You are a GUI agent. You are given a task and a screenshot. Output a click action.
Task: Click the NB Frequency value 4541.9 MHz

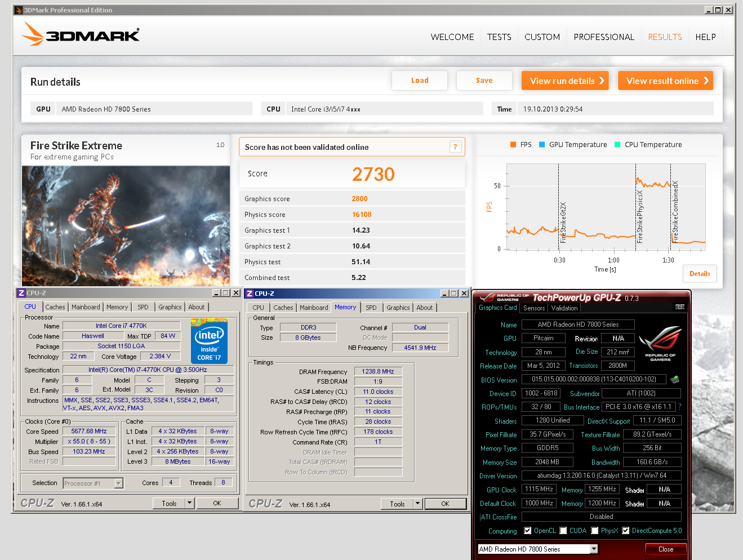420,348
